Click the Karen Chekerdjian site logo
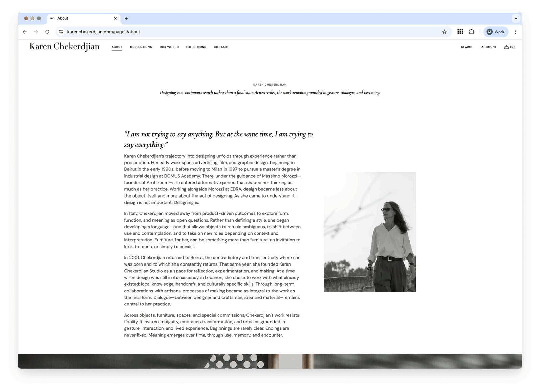 (x=65, y=47)
